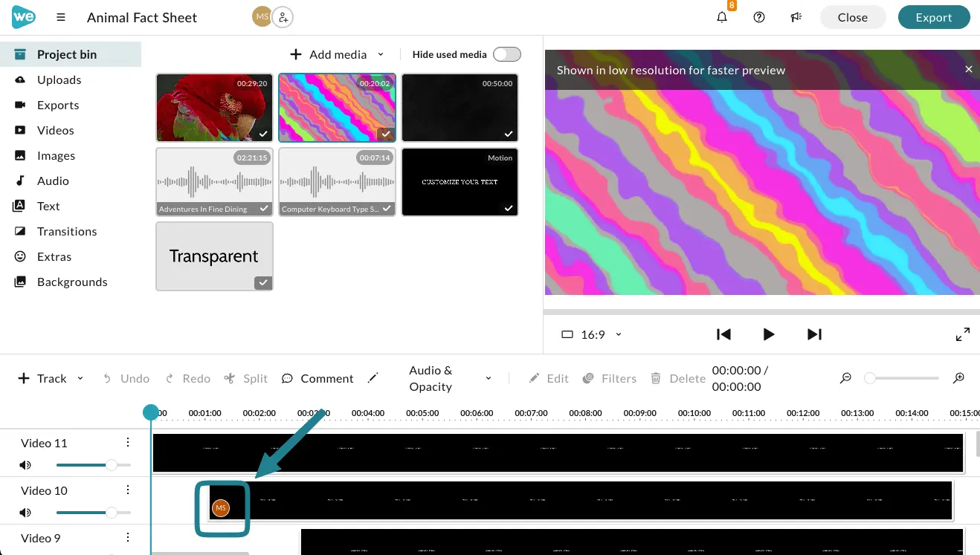Close the editor with Close button
The height and width of the screenshot is (555, 980).
[853, 17]
